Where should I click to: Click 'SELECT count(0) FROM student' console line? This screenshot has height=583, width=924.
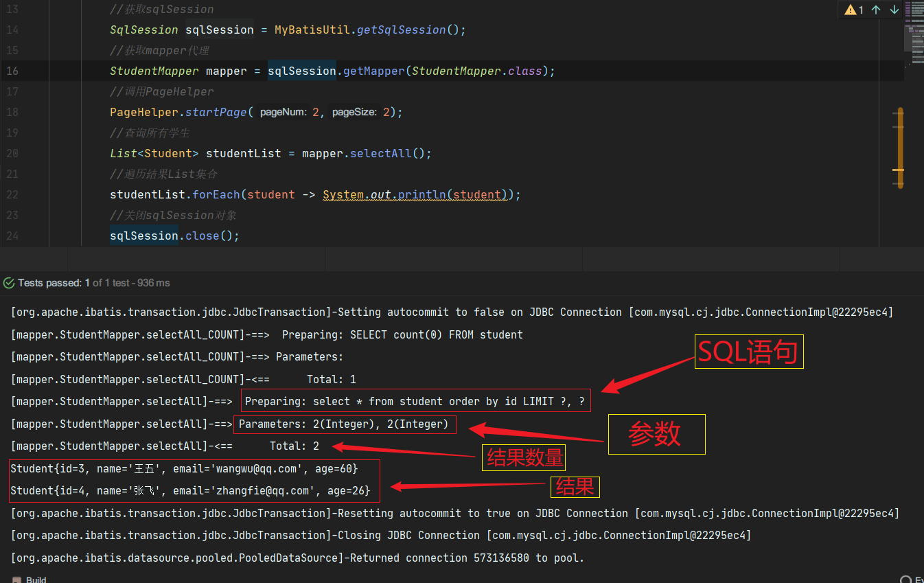pyautogui.click(x=267, y=335)
